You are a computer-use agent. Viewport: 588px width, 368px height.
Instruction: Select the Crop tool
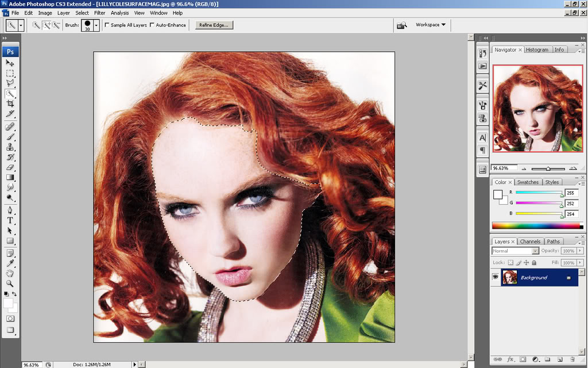10,103
